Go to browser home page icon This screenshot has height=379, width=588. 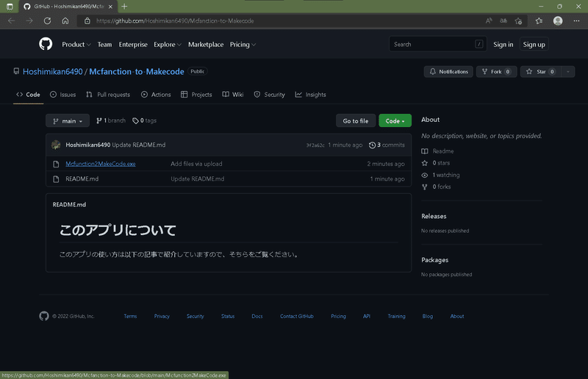point(65,21)
